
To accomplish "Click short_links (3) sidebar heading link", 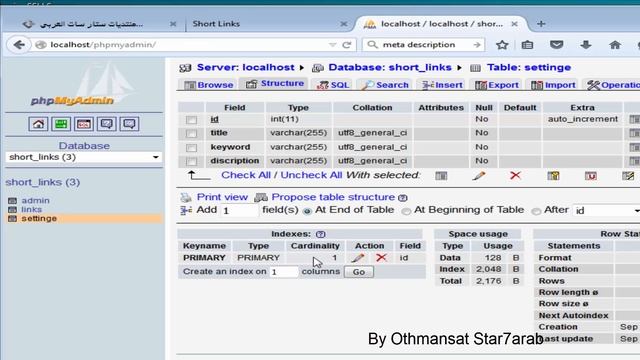I will point(42,182).
